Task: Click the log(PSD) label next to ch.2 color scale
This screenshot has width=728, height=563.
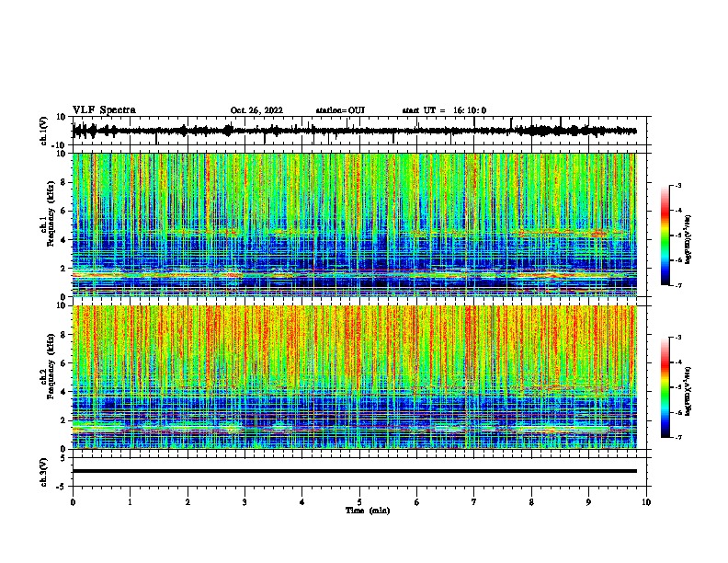Action: point(688,391)
